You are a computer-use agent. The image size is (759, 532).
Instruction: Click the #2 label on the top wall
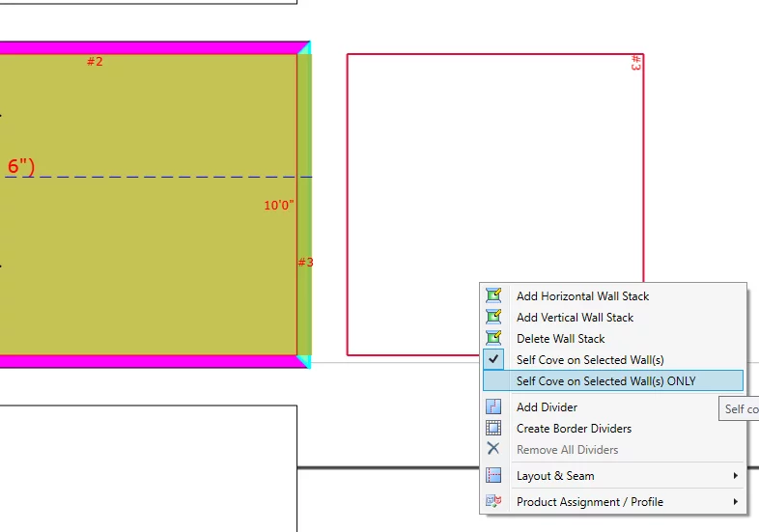pyautogui.click(x=95, y=62)
